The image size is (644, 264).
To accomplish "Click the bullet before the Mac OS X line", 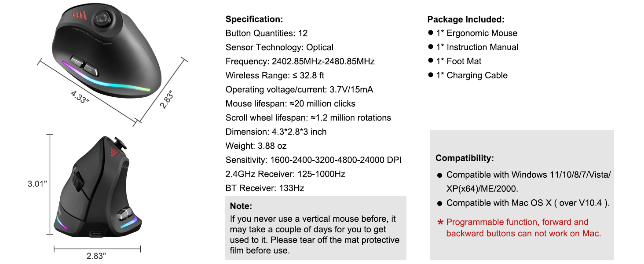I will 439,203.
